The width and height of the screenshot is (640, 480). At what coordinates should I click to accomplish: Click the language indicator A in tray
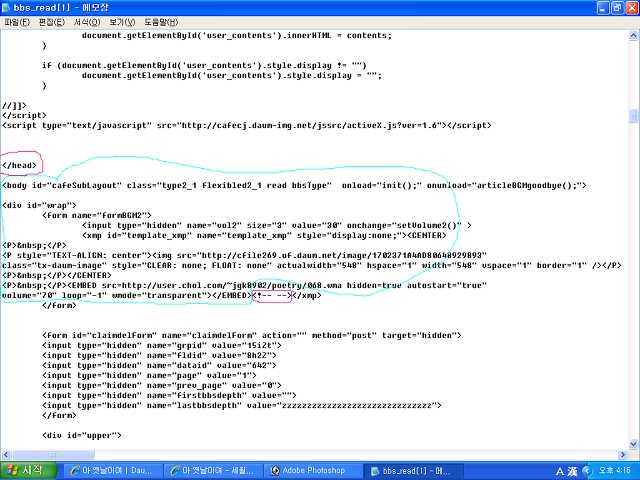[560, 471]
